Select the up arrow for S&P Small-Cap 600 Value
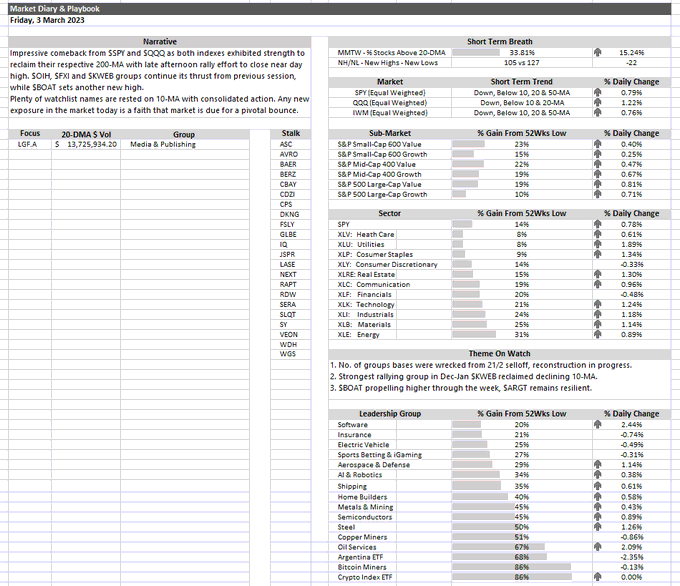 pyautogui.click(x=598, y=144)
